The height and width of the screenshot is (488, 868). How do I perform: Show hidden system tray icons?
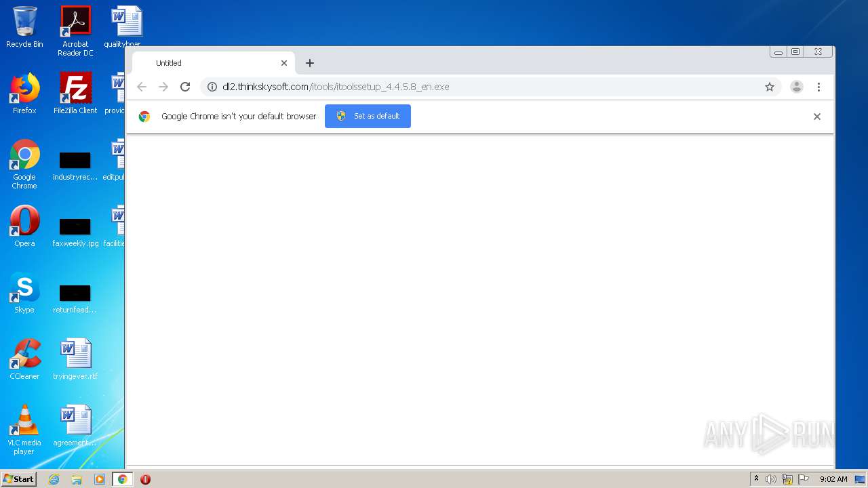(x=756, y=479)
